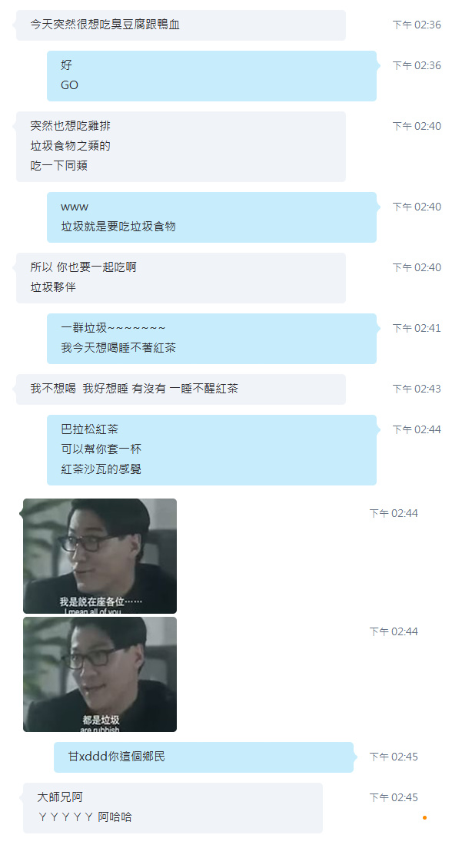462x868 pixels.
Task: Select the last message '大師兄阿'
Action: tap(173, 807)
